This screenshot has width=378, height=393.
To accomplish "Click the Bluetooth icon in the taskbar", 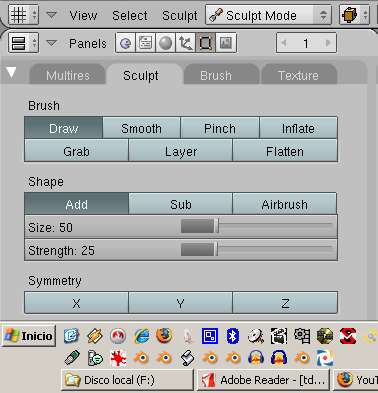I will click(x=232, y=336).
